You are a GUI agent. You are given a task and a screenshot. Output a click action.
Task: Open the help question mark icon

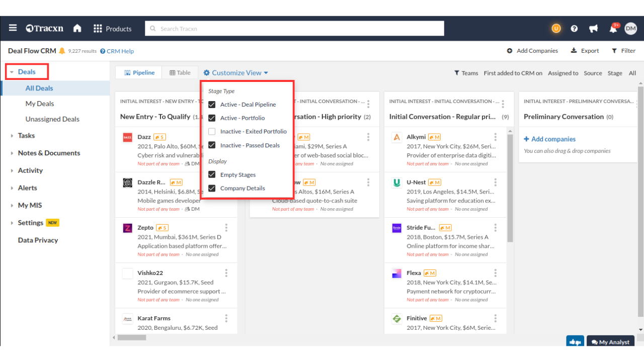(x=574, y=29)
